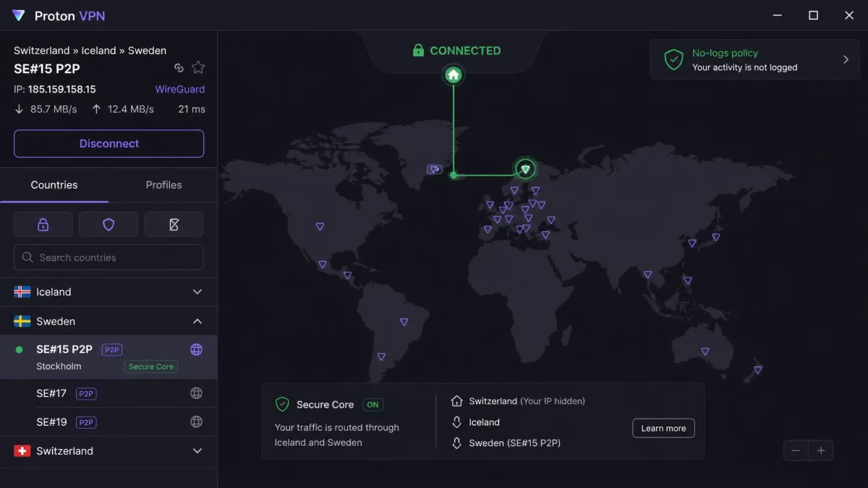Click the download speed 85.7 MB/s

(53, 109)
